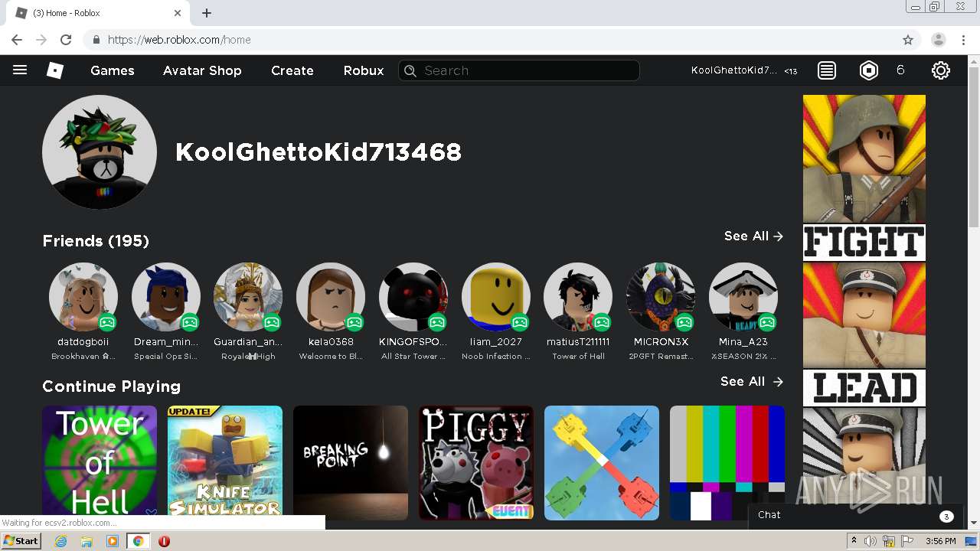The image size is (980, 551).
Task: Open Tower of Hell game tile
Action: pyautogui.click(x=100, y=463)
